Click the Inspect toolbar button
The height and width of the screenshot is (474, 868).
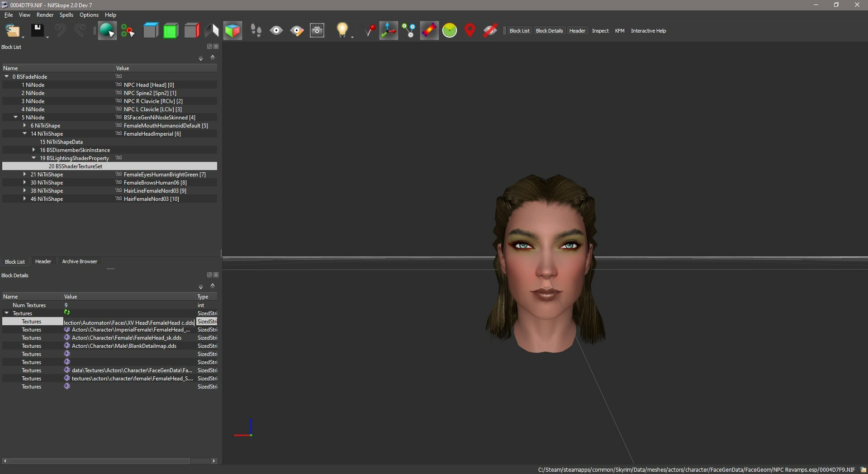click(600, 31)
